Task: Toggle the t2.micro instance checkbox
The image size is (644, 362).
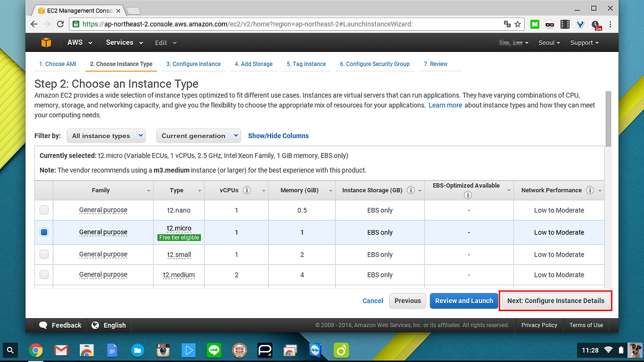Action: [44, 232]
